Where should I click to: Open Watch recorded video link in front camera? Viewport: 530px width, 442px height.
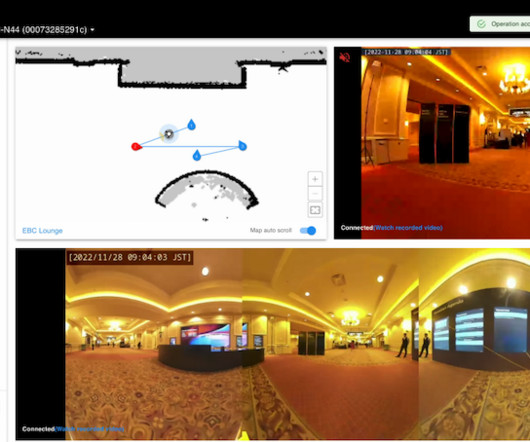(x=408, y=228)
